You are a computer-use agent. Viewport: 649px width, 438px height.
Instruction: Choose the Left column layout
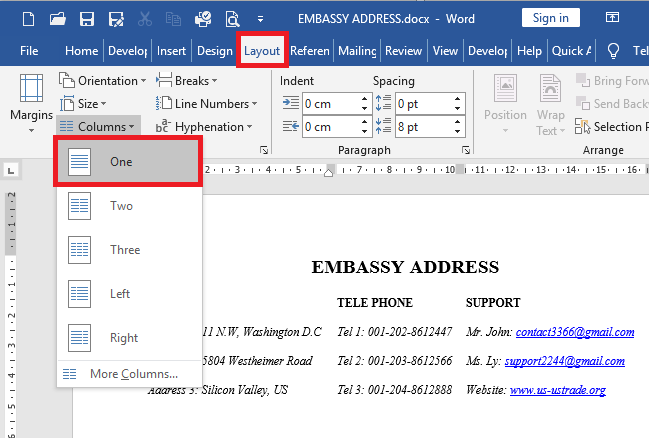click(130, 294)
